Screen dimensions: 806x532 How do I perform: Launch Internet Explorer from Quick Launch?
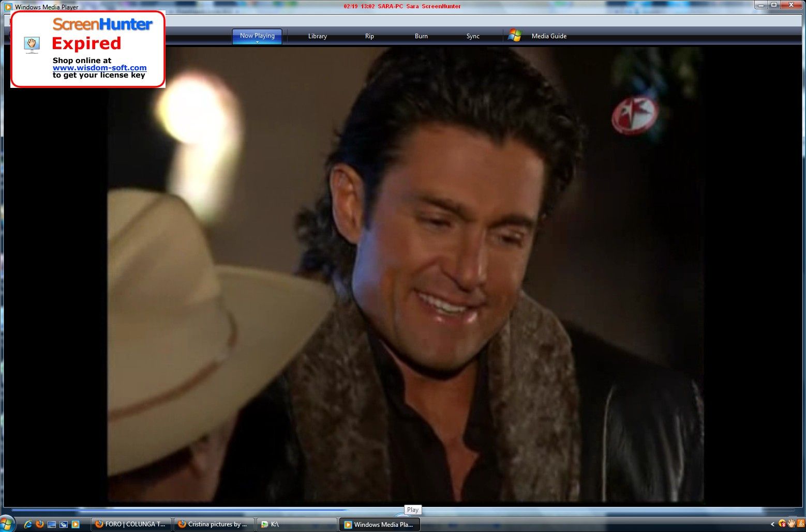point(28,524)
